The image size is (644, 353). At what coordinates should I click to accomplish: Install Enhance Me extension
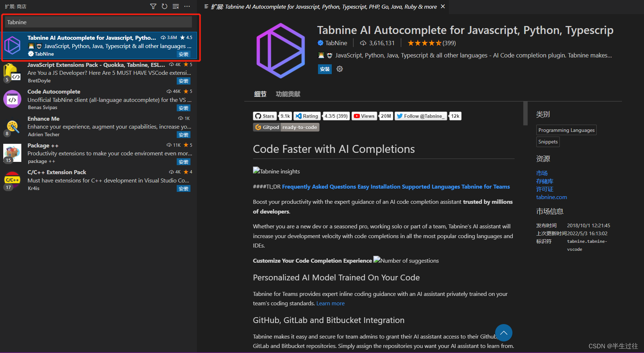tap(184, 135)
